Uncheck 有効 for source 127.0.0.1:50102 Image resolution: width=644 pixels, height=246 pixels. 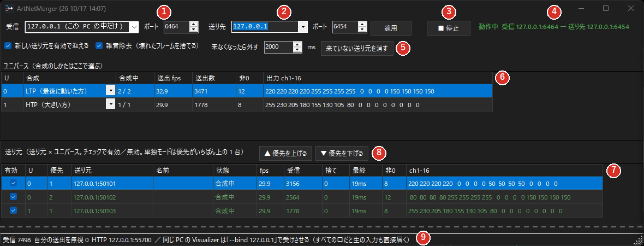coord(13,197)
